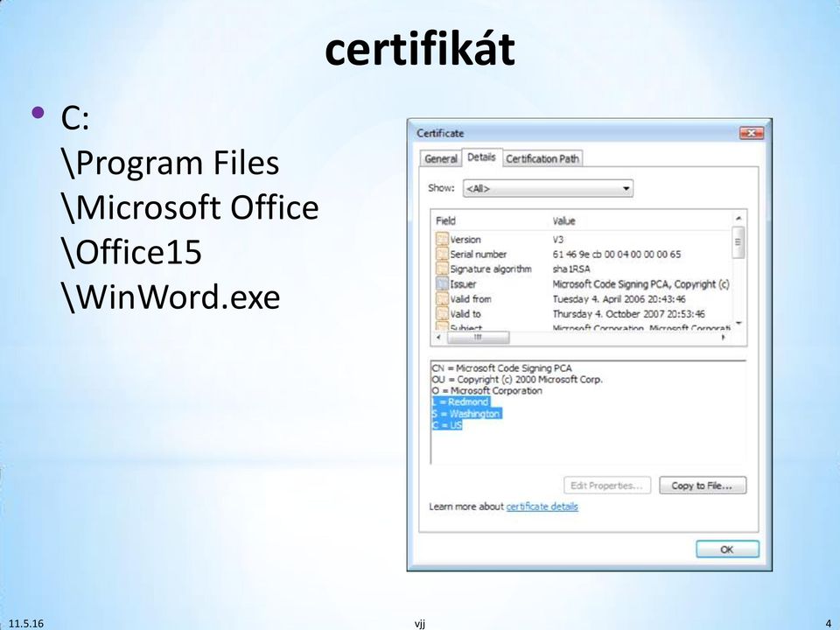The width and height of the screenshot is (840, 630).
Task: Confirm with the OK button
Action: tap(727, 549)
